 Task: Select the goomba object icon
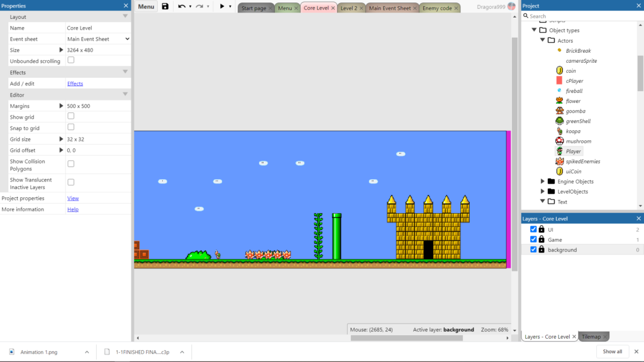click(559, 111)
